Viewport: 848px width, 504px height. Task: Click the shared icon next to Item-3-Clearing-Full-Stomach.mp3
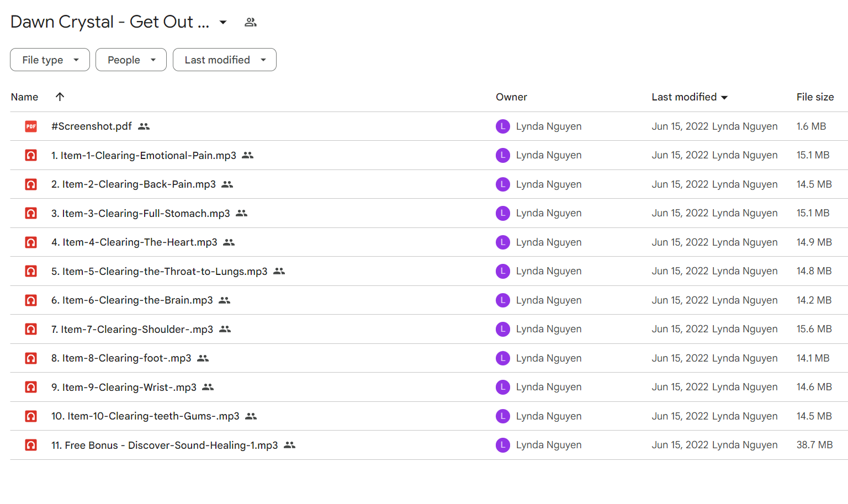click(x=242, y=213)
